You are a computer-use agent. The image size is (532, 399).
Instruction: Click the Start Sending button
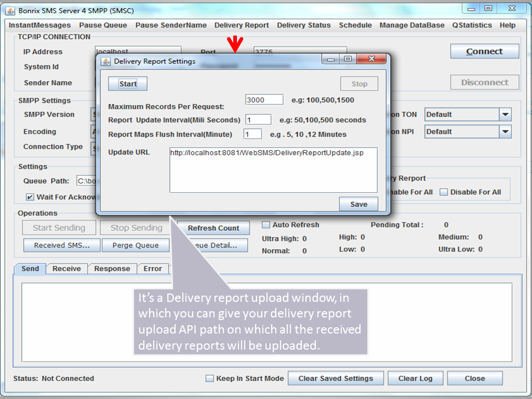(59, 228)
